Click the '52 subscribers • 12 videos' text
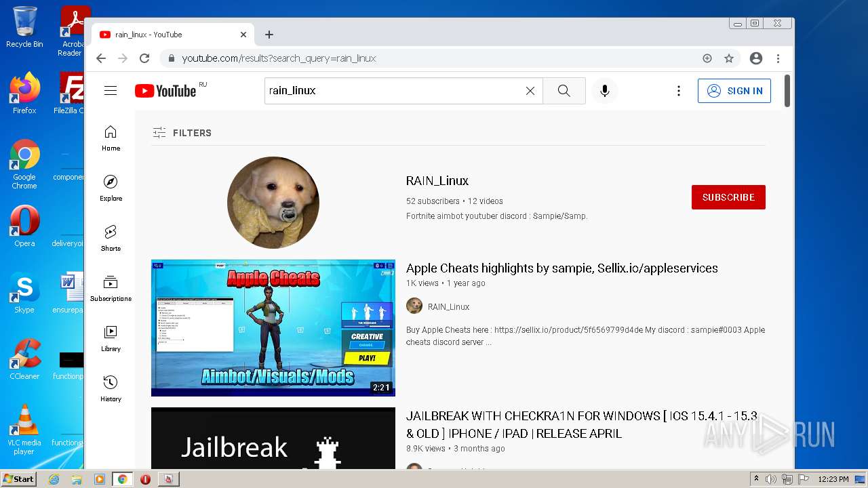 coord(454,201)
